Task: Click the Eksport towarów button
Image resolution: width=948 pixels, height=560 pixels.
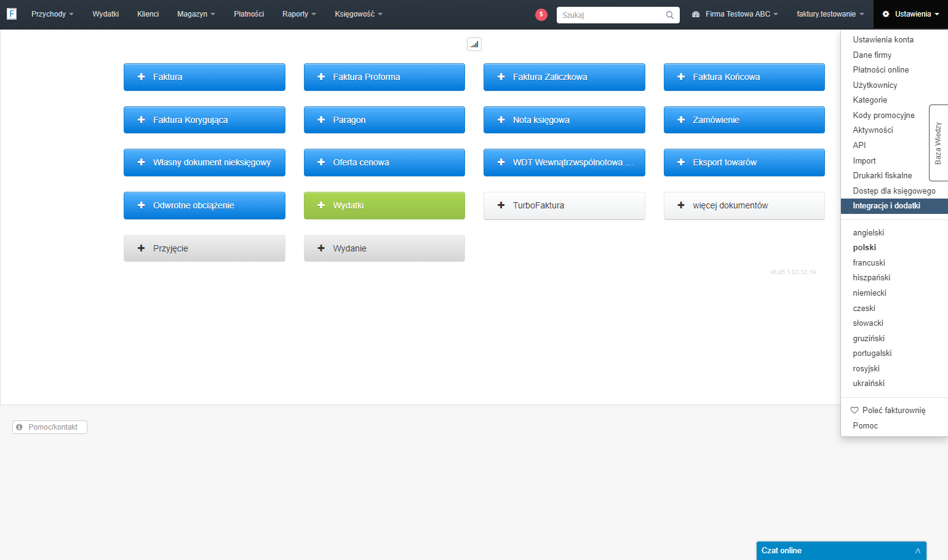Action: (744, 162)
